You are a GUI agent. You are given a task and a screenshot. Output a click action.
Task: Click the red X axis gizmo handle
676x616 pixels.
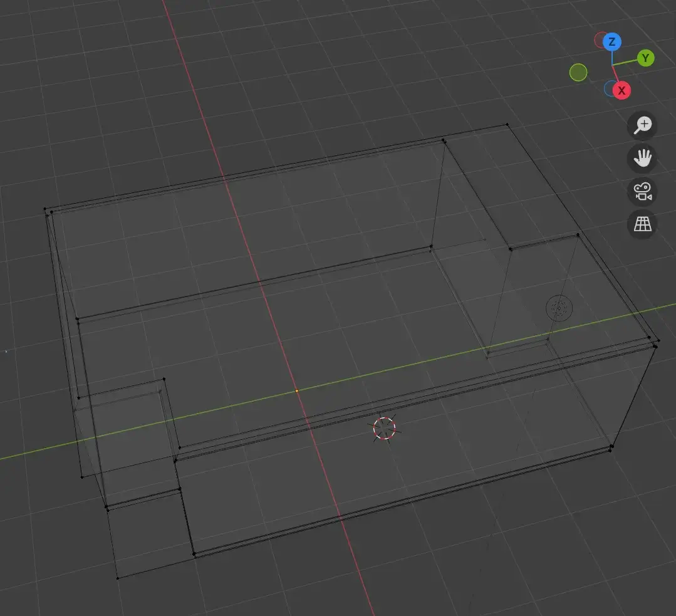621,90
